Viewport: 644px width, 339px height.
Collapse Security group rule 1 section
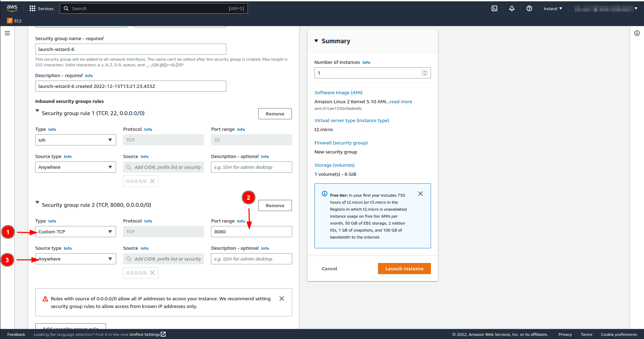[x=37, y=111]
